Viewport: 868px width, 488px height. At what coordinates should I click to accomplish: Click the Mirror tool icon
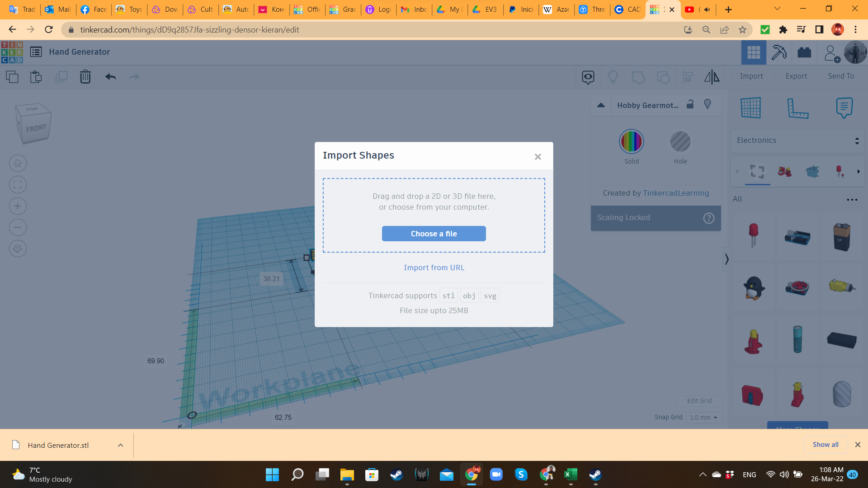(x=712, y=77)
